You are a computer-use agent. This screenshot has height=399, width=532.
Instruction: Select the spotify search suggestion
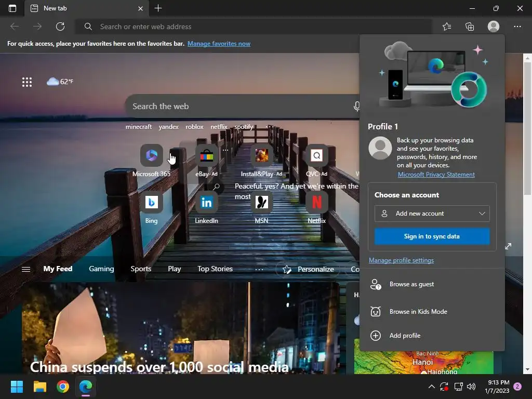tap(244, 127)
